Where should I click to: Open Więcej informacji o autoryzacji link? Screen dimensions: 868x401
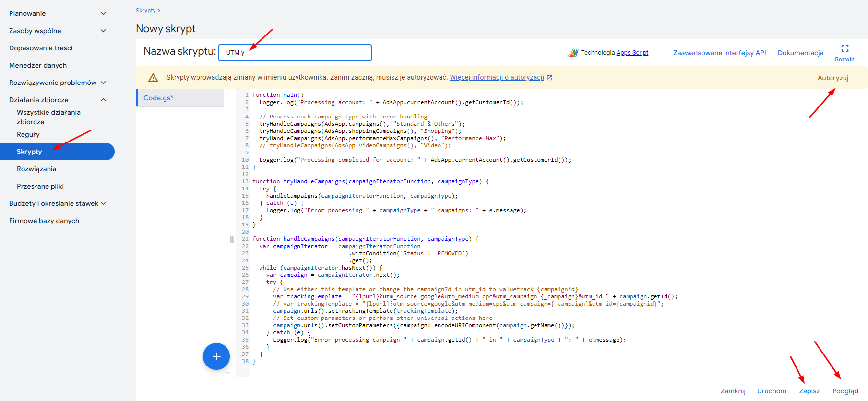[497, 78]
